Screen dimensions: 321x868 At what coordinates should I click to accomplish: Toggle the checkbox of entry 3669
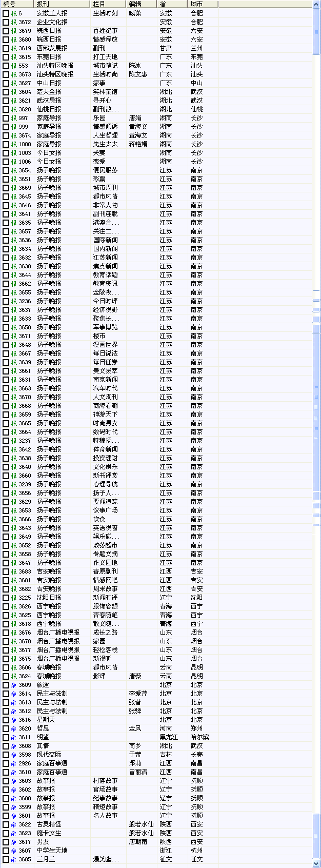click(6, 188)
